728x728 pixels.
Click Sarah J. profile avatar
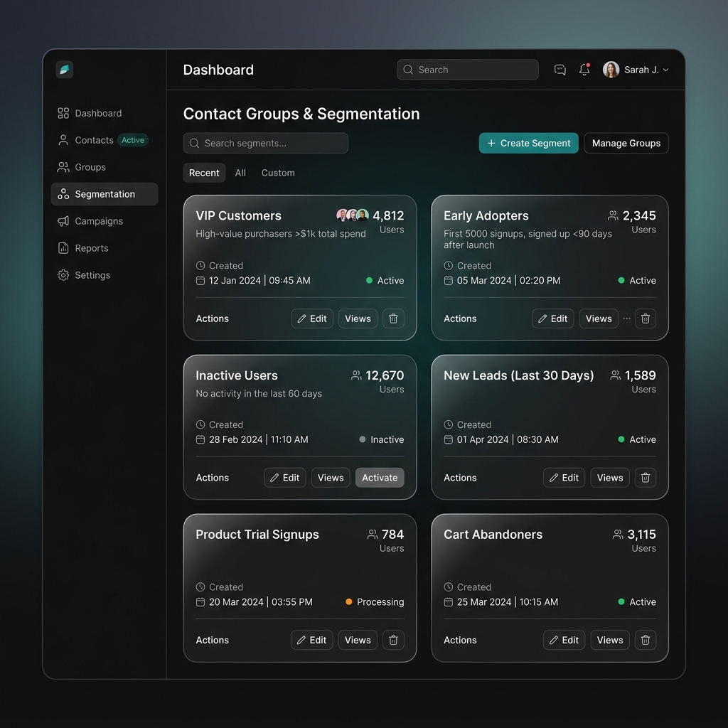pos(611,70)
